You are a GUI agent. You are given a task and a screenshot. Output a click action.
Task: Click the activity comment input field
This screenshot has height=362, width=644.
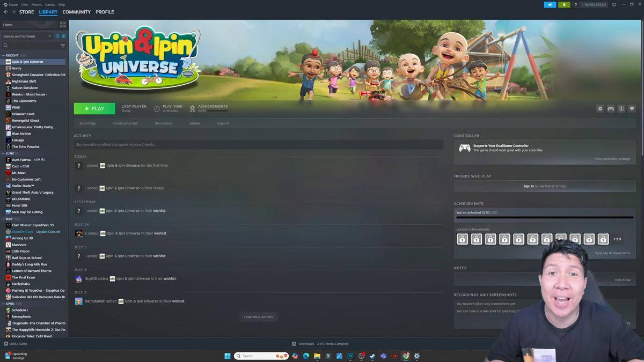tap(259, 145)
